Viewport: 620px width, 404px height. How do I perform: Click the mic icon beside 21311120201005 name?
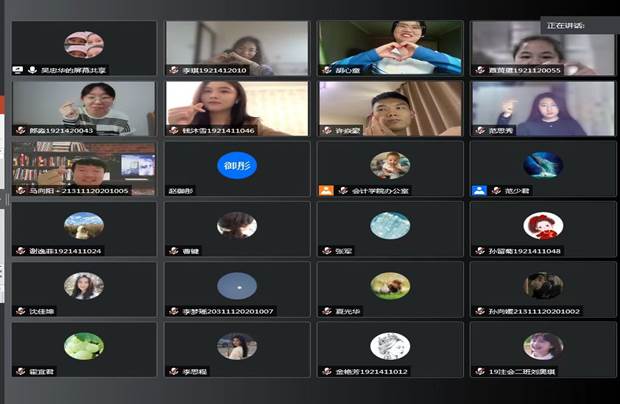coord(20,190)
